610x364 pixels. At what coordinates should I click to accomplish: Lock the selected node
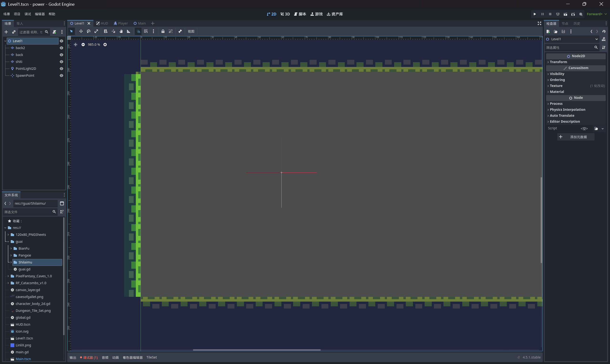(163, 31)
